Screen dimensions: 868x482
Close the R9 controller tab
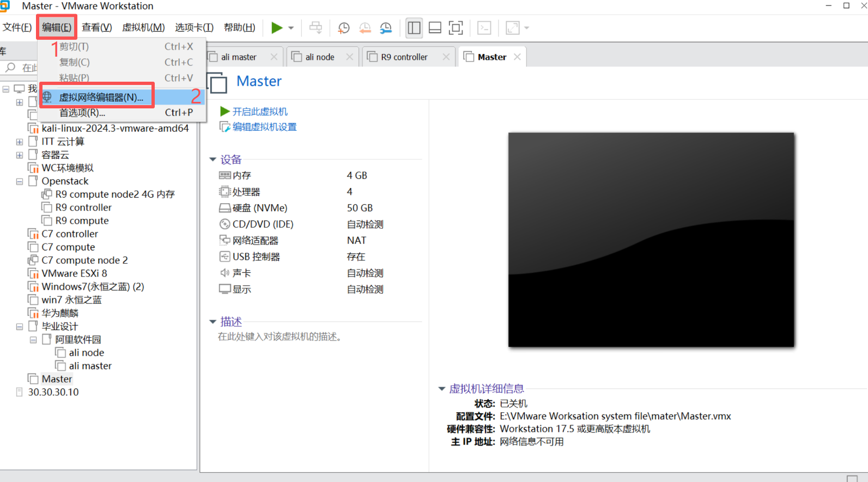pyautogui.click(x=446, y=57)
